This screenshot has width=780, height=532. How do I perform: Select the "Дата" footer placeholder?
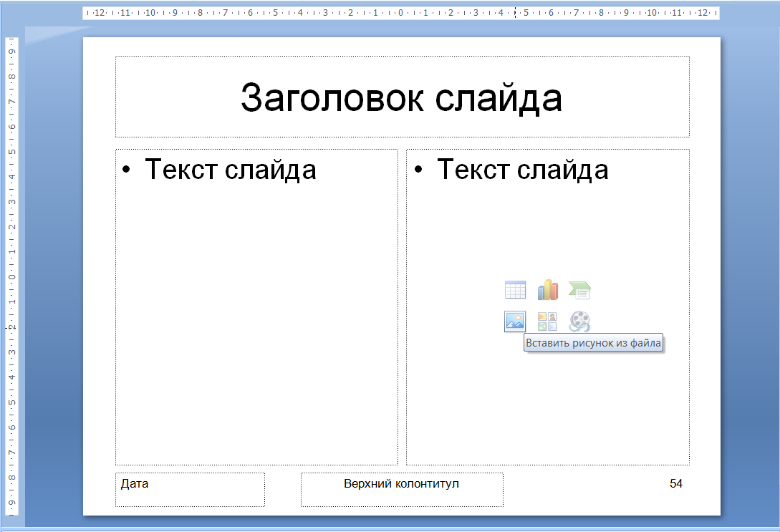(190, 490)
